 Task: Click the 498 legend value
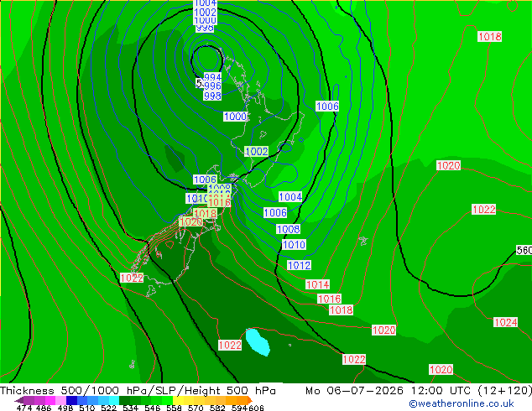65,408
